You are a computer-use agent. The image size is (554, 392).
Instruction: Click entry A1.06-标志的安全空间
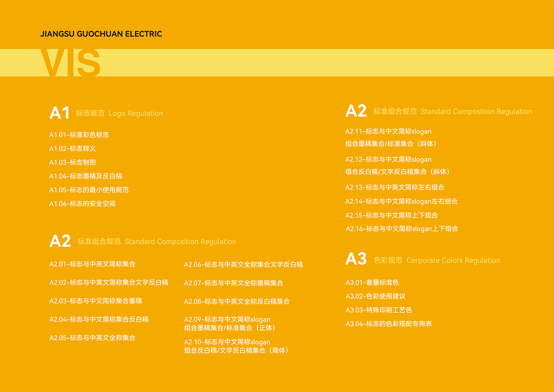coord(82,204)
